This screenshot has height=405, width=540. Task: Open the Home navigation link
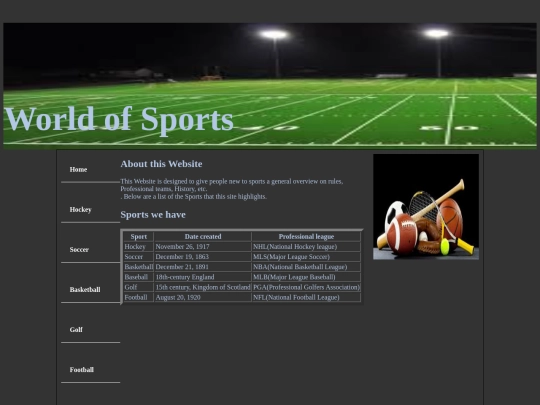pos(78,169)
